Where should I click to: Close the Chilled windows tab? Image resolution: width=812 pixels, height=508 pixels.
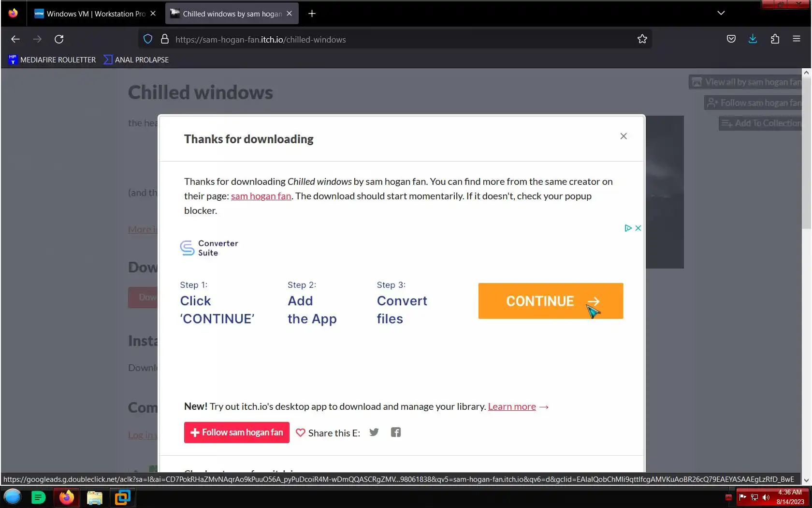point(289,14)
